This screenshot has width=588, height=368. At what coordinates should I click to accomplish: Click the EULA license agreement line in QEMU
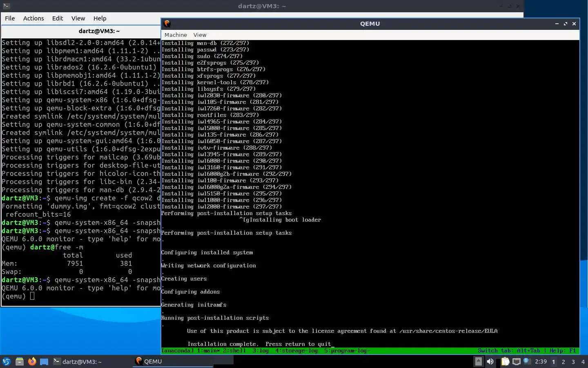tap(342, 331)
